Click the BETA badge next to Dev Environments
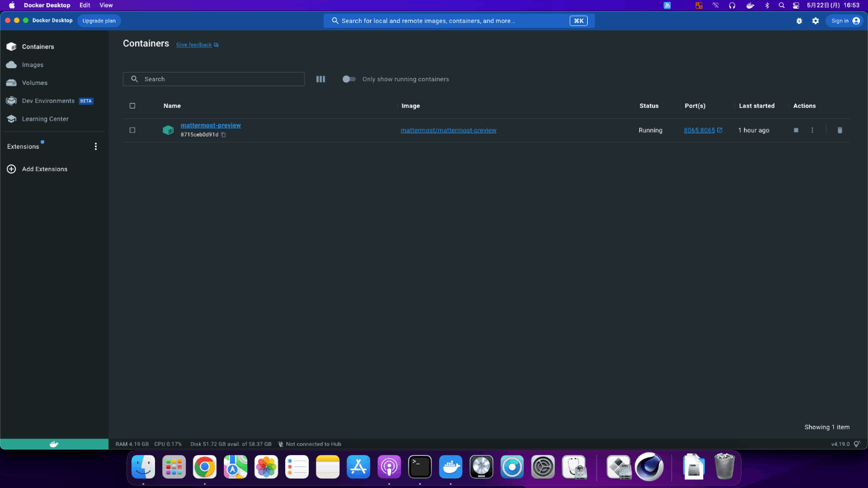 tap(86, 100)
